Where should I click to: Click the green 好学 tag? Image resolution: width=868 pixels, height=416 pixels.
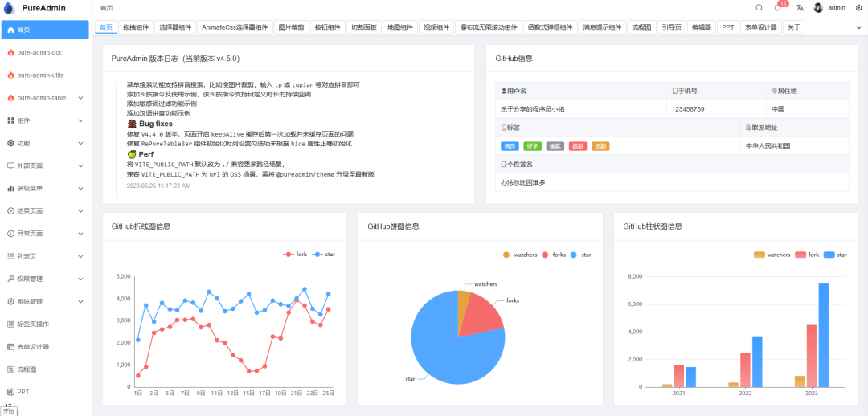point(532,146)
